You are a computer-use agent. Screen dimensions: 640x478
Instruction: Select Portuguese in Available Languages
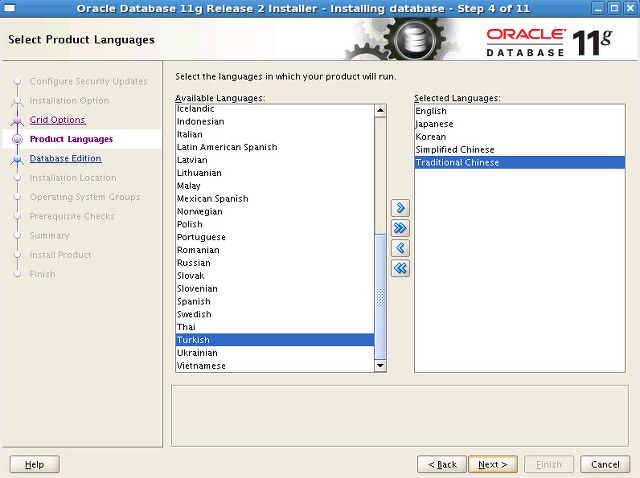click(275, 237)
